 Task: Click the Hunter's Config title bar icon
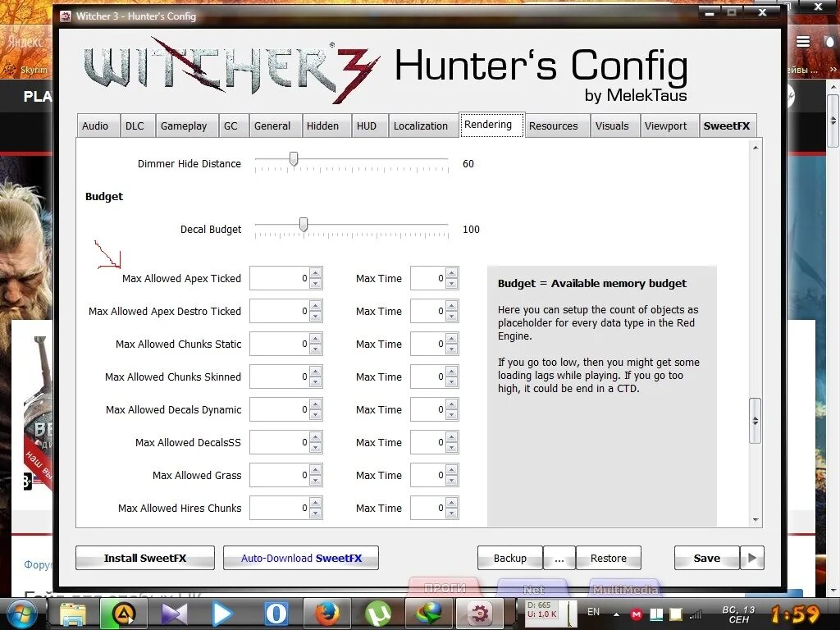66,16
